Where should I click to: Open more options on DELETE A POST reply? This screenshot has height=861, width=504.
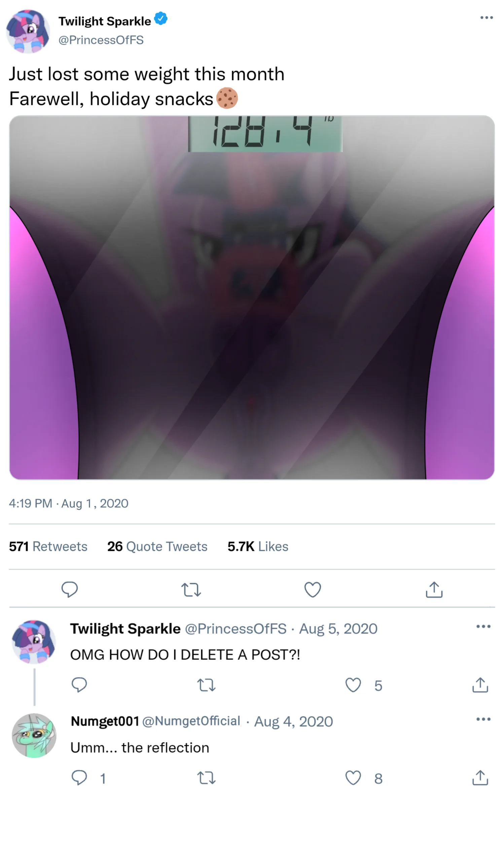(483, 626)
